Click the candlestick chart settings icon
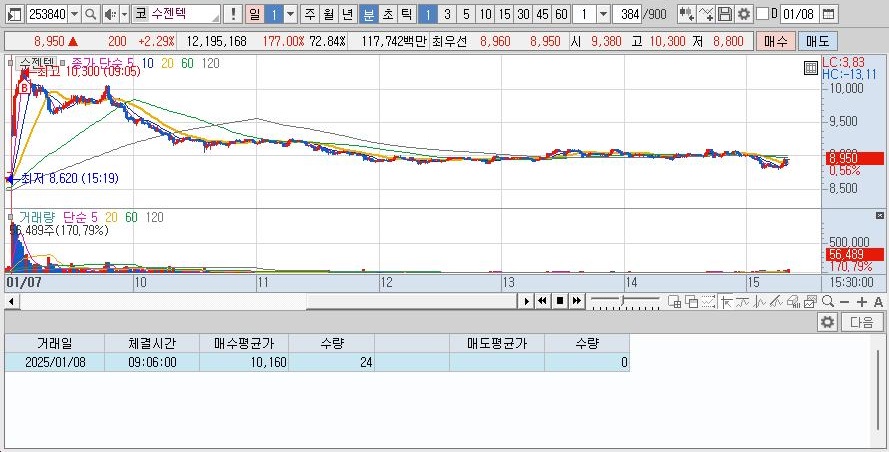889x452 pixels. point(686,14)
